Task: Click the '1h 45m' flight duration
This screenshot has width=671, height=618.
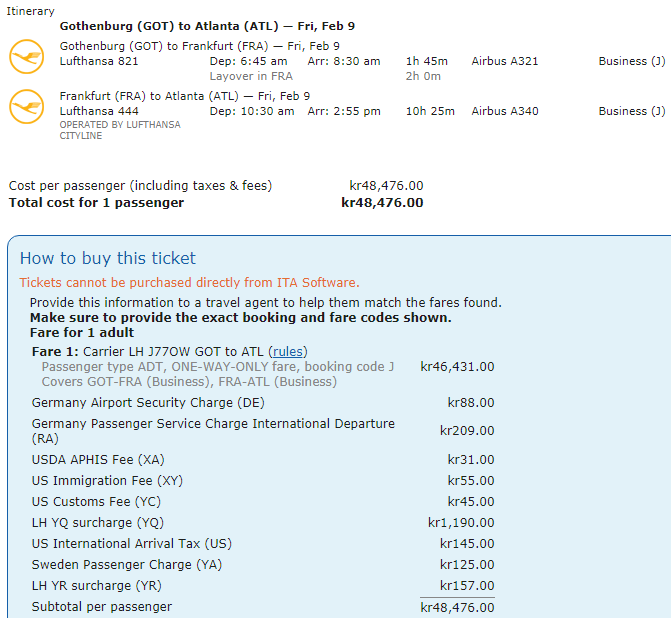Action: tap(426, 61)
